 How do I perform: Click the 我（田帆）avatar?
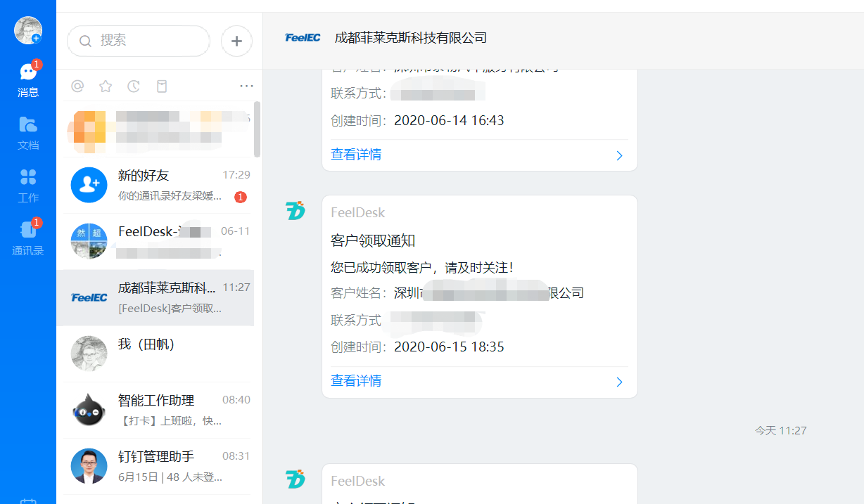click(89, 354)
